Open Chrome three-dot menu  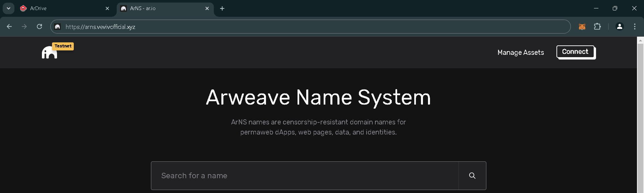635,27
